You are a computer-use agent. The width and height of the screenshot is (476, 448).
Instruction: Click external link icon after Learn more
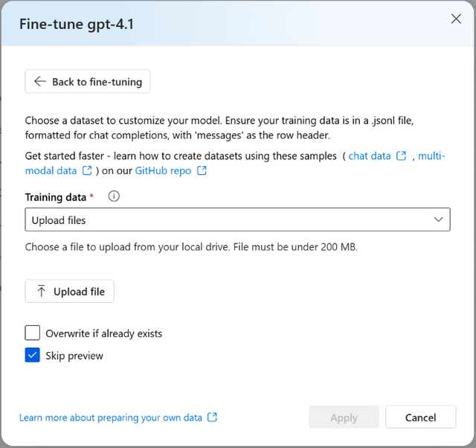coord(213,417)
